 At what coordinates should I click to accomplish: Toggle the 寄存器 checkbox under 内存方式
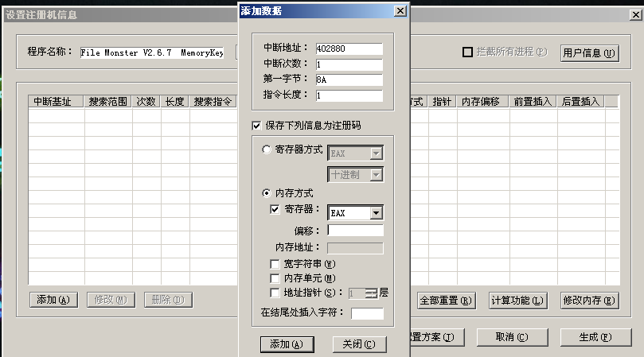[275, 210]
